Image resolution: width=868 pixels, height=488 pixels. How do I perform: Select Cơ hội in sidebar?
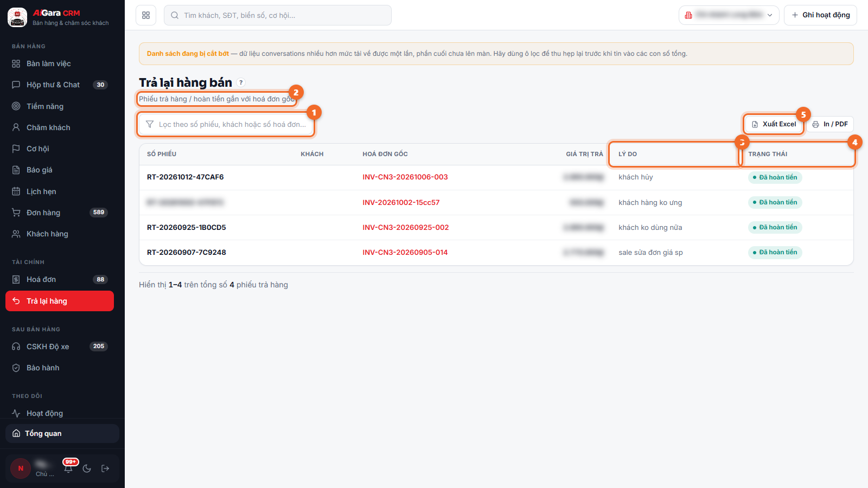(60, 149)
